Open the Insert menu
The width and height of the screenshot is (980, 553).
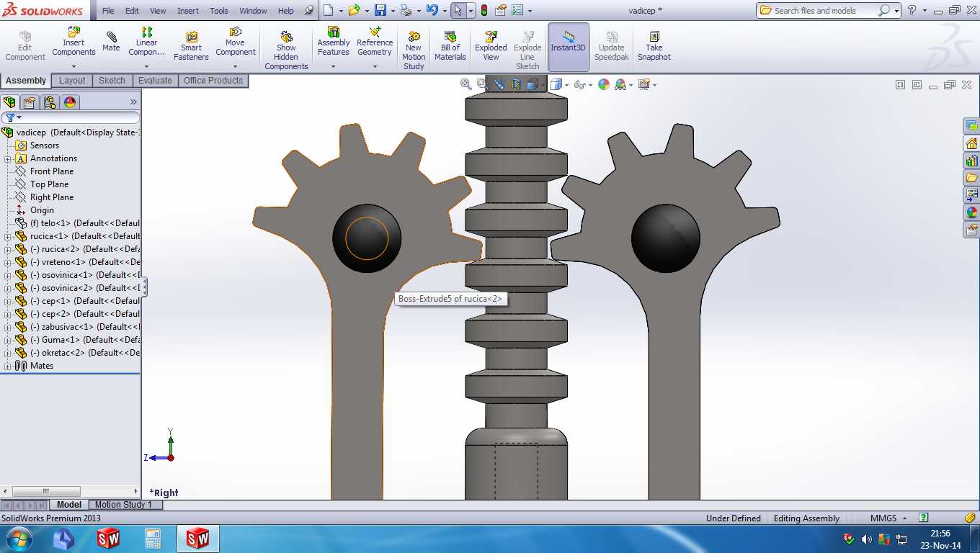[x=188, y=11]
